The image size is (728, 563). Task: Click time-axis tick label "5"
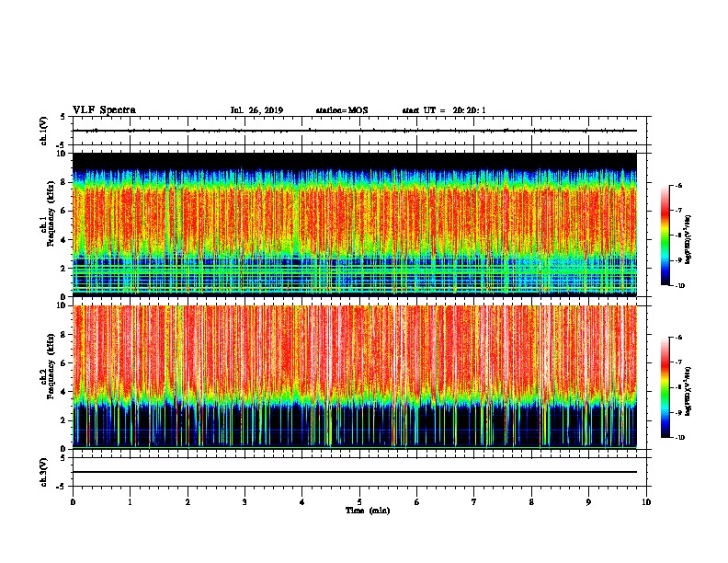coord(359,502)
